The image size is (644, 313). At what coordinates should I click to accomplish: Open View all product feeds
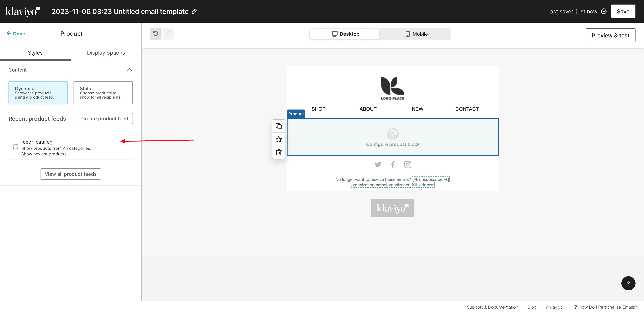71,174
